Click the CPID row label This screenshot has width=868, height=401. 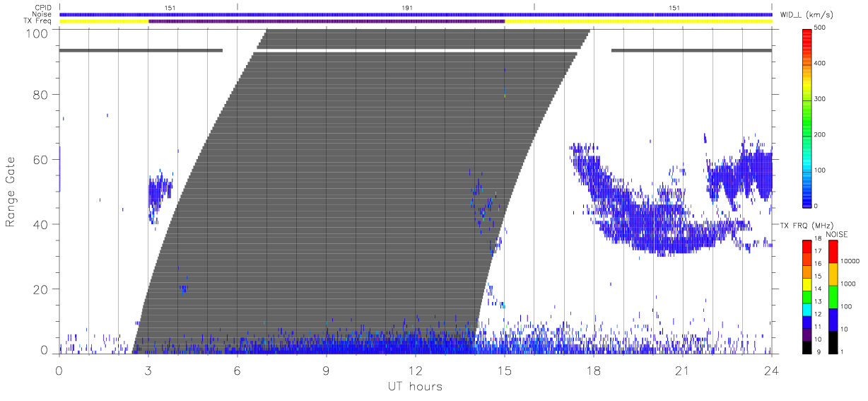44,8
